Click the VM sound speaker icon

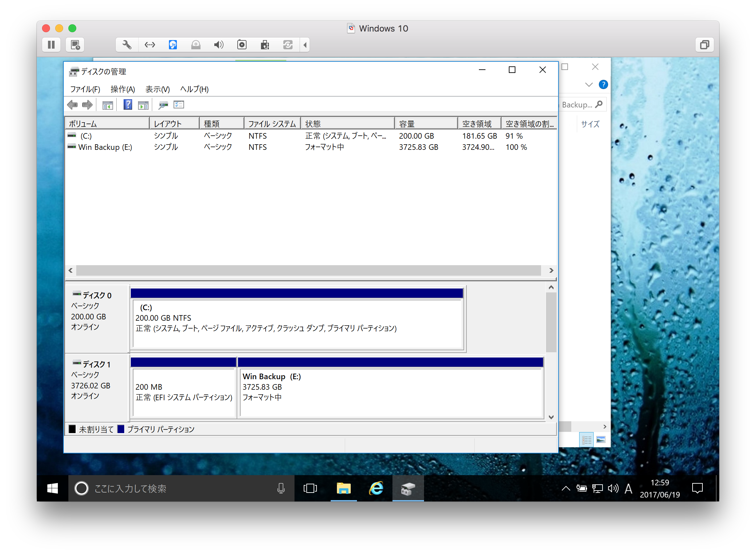pyautogui.click(x=219, y=45)
